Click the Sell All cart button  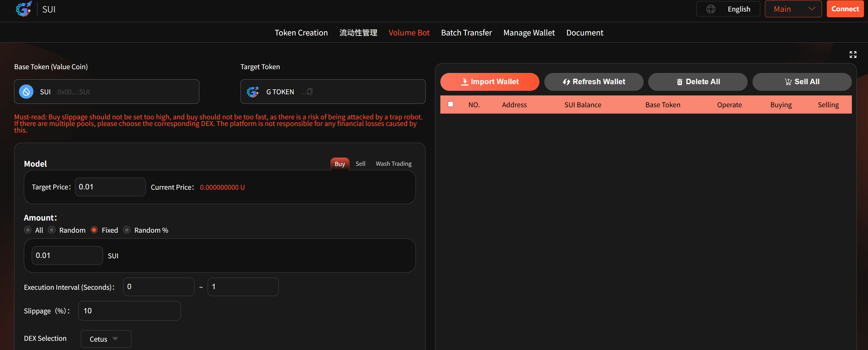[802, 82]
